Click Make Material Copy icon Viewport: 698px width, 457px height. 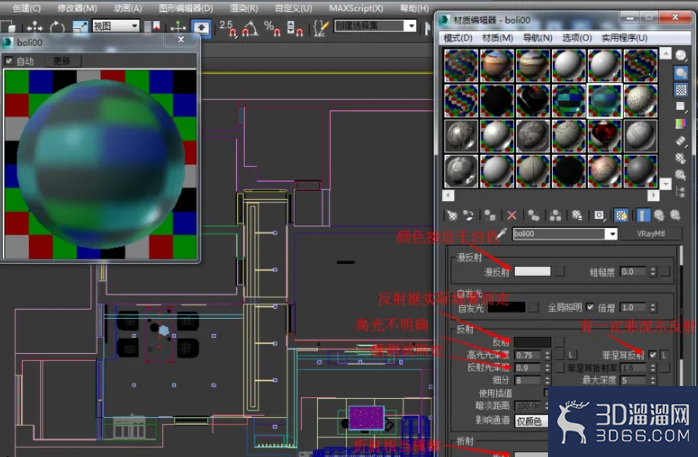533,216
